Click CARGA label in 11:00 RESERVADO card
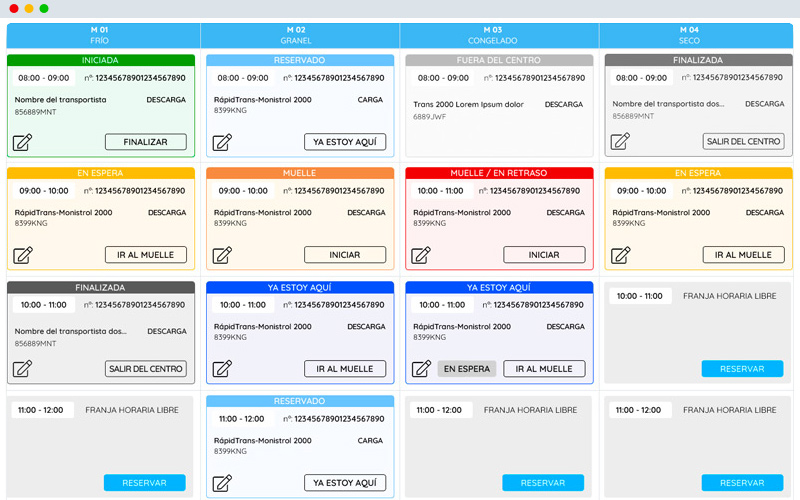The height and width of the screenshot is (500, 800). [x=370, y=440]
